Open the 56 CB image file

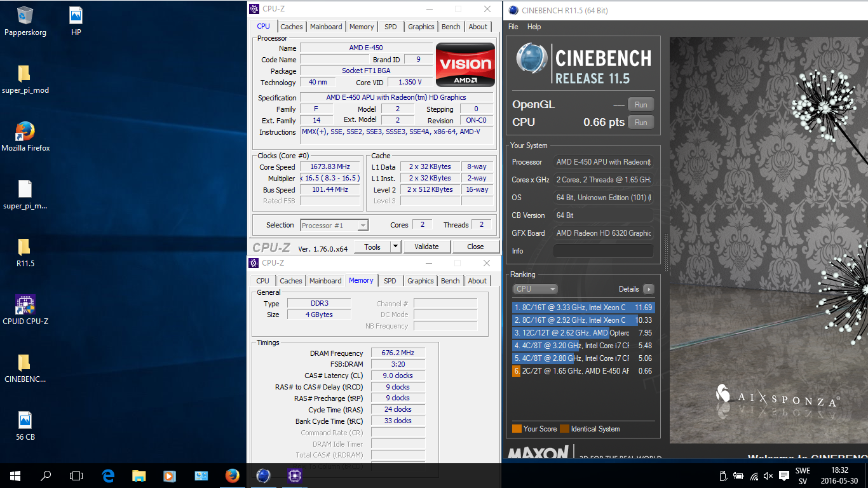(x=25, y=426)
